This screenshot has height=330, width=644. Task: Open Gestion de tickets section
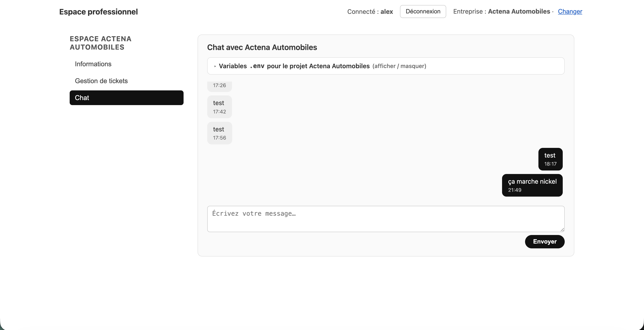(101, 81)
